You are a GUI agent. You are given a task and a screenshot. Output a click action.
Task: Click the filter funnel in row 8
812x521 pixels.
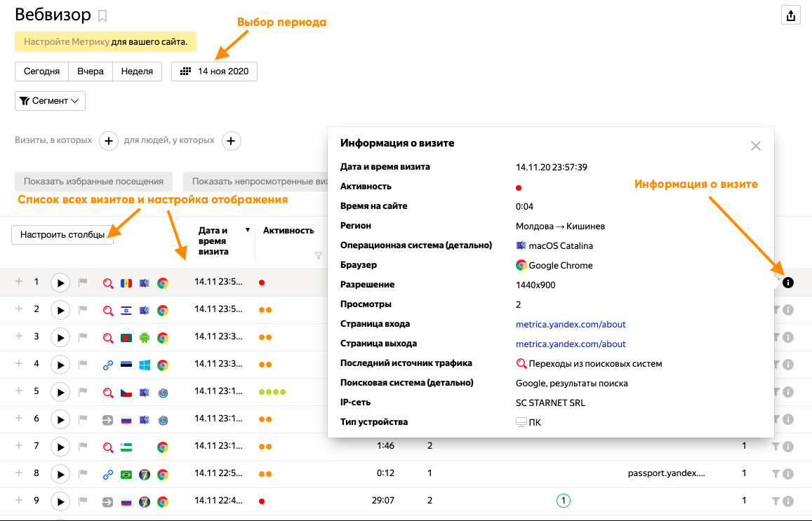click(776, 474)
